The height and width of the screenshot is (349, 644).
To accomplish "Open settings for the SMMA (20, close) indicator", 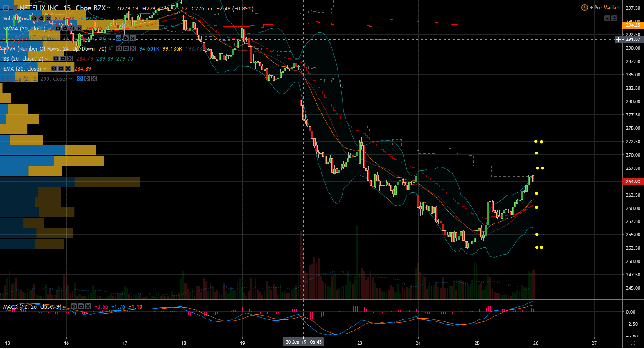I will [x=65, y=28].
